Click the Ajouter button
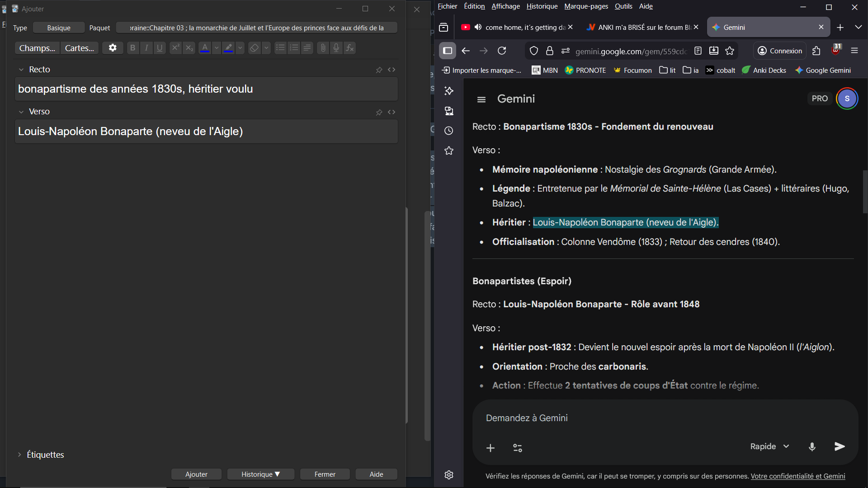Viewport: 868px width, 488px height. point(196,474)
